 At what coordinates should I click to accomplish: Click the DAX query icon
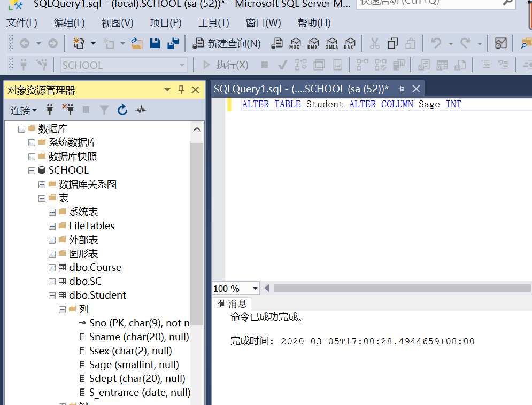point(349,43)
